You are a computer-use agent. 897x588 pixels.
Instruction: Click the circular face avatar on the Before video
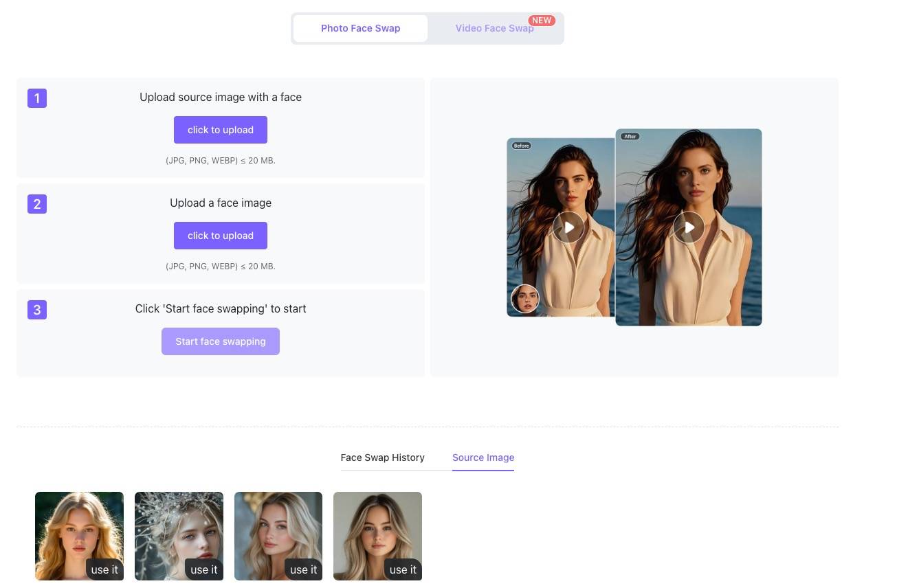coord(524,298)
